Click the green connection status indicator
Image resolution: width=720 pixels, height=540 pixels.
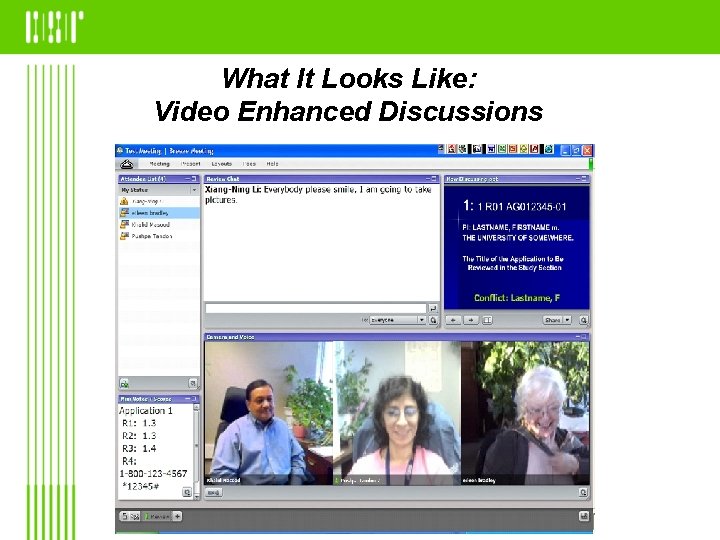click(591, 164)
